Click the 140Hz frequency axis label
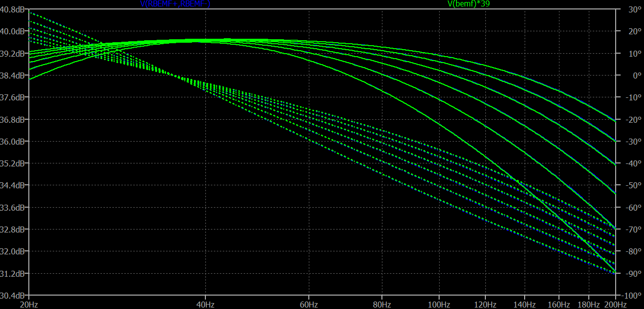644x309 pixels. click(525, 304)
